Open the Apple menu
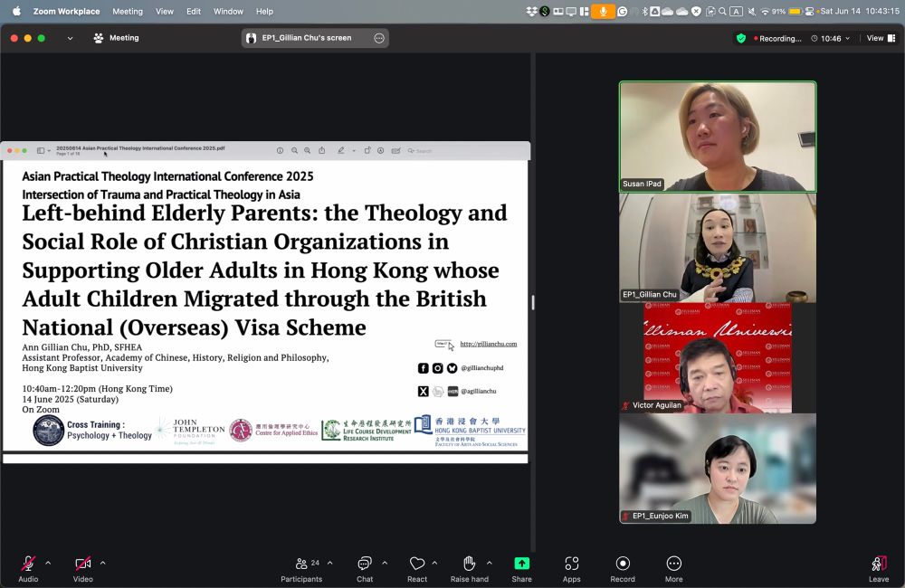The width and height of the screenshot is (905, 588). point(16,11)
